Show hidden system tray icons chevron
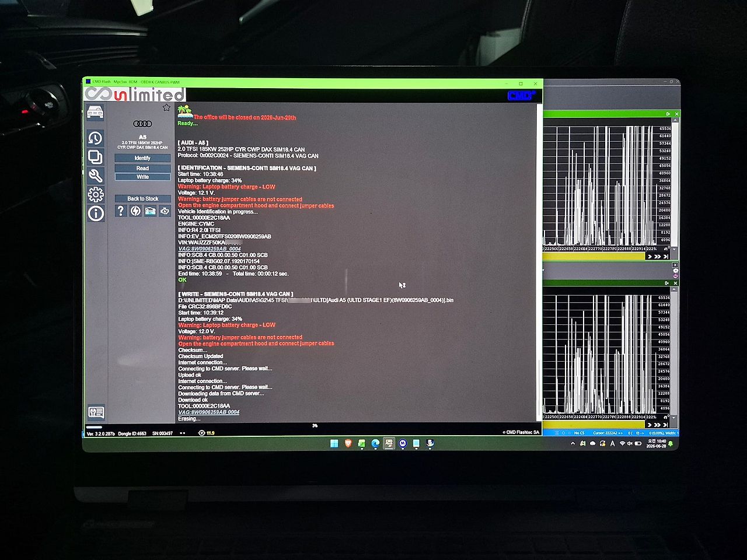 (x=573, y=444)
